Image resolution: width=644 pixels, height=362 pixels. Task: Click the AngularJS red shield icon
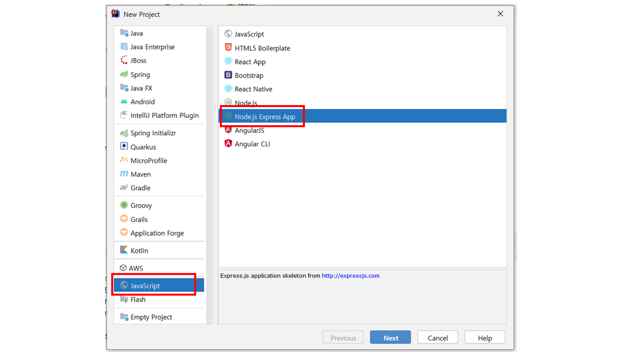(228, 130)
